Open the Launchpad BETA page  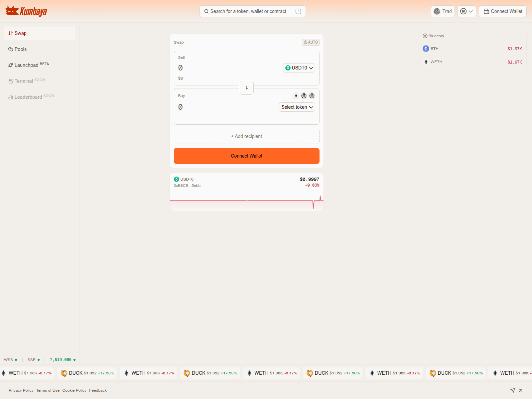click(x=40, y=65)
